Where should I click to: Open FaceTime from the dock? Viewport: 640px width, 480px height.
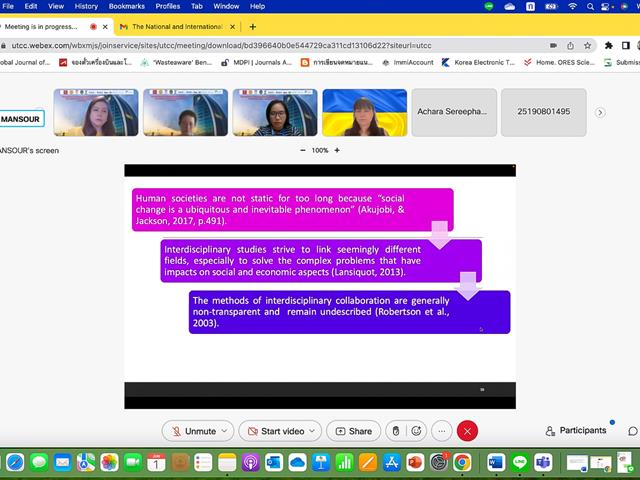tap(133, 462)
